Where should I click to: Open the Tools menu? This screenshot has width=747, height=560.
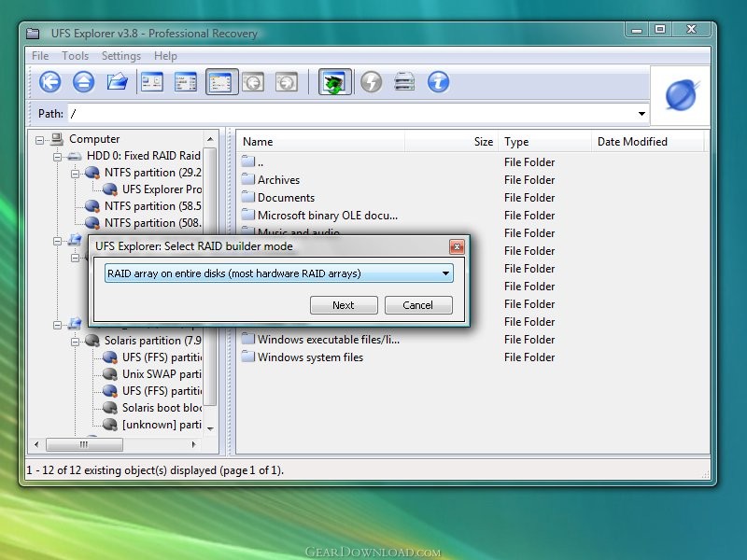75,56
